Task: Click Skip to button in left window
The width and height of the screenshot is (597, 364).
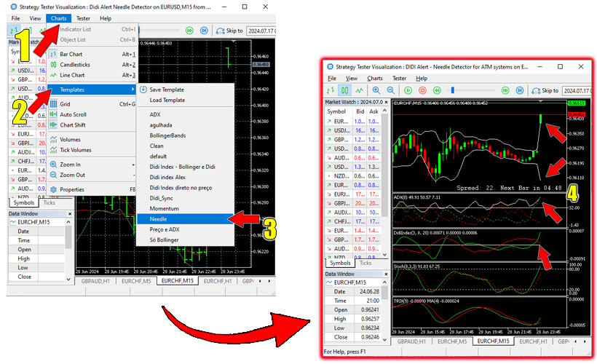Action: (229, 31)
